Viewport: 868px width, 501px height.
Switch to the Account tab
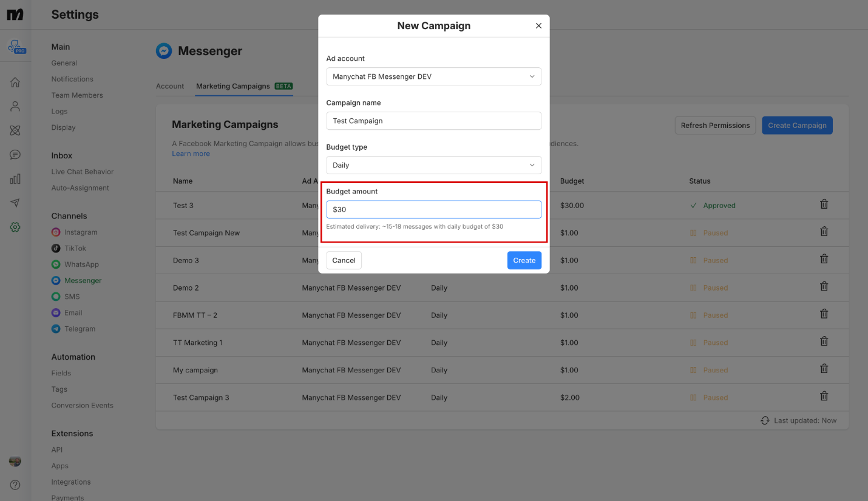(x=170, y=86)
